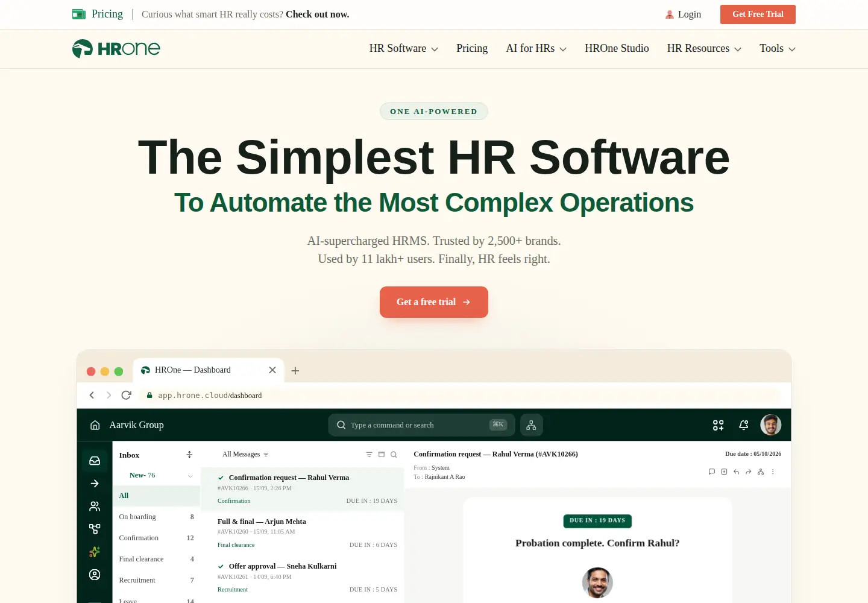Click the panel layout icon in the messages list
Screen dimensions: 868x603
click(x=382, y=455)
